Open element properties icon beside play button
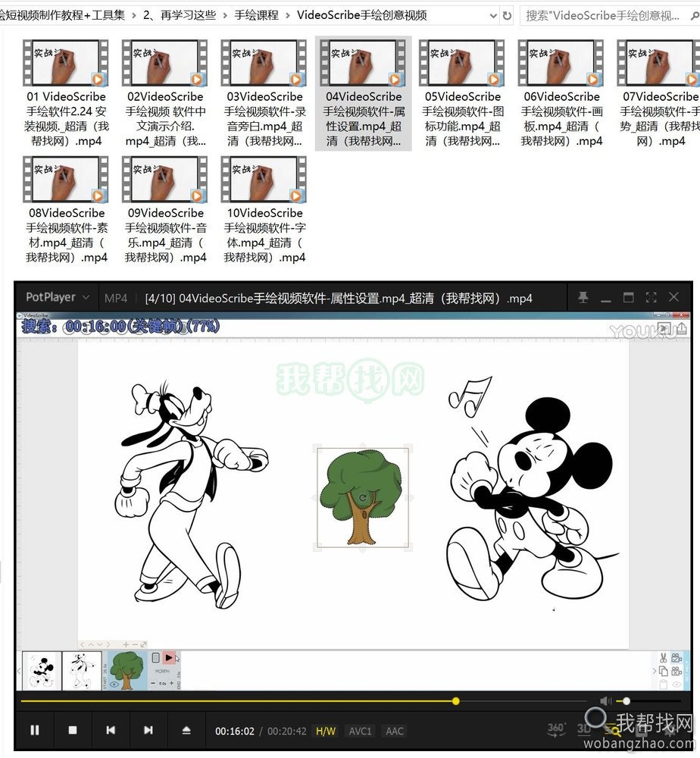Screen dimensions: 700x758 (155, 657)
